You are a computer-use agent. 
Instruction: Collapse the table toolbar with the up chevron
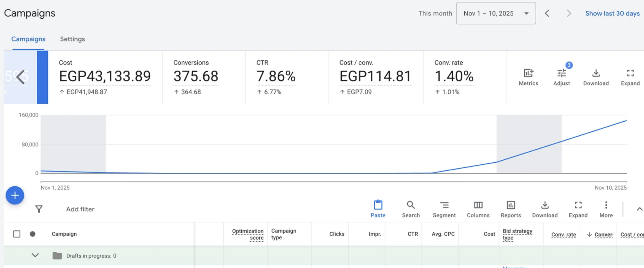point(639,209)
